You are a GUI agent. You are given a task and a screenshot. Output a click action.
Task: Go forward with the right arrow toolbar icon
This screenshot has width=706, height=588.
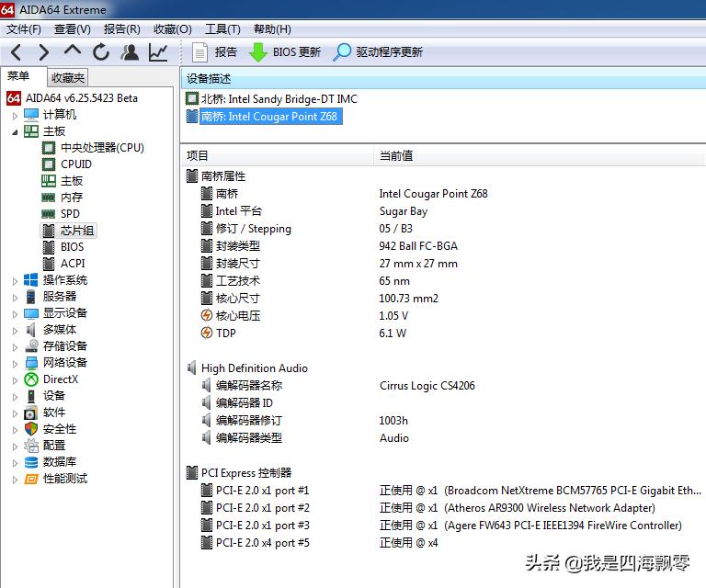click(x=44, y=52)
